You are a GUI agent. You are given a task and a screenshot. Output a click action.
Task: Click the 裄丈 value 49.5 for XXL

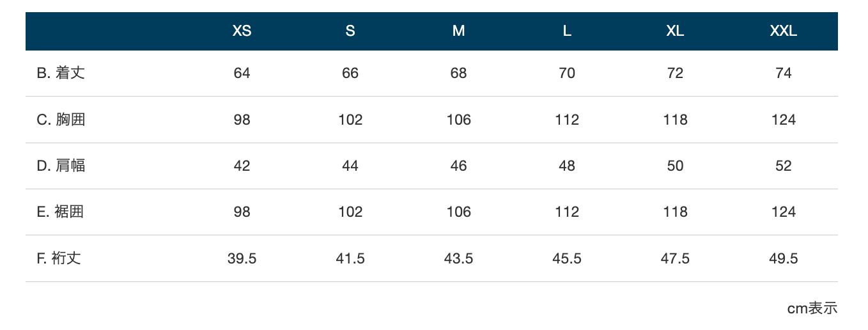point(784,258)
